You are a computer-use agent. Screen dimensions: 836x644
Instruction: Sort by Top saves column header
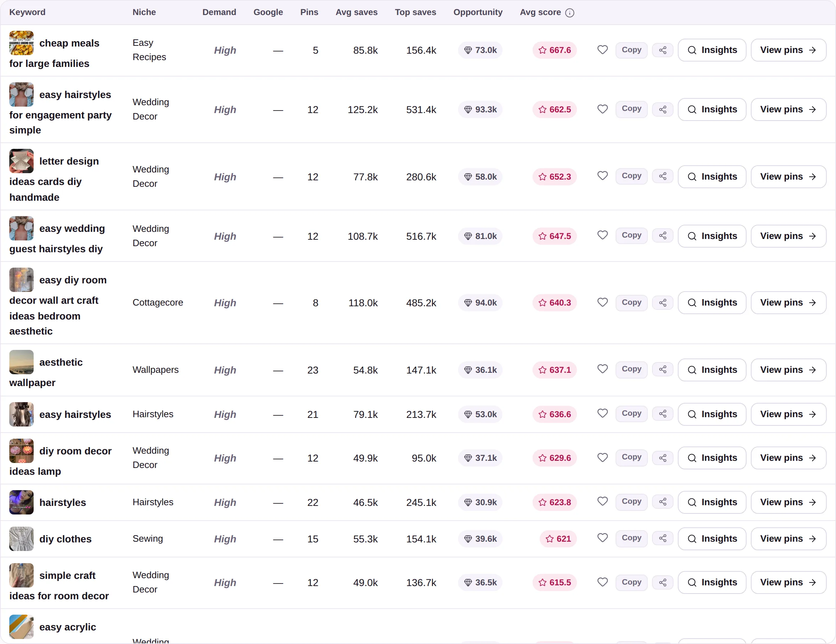(x=415, y=12)
